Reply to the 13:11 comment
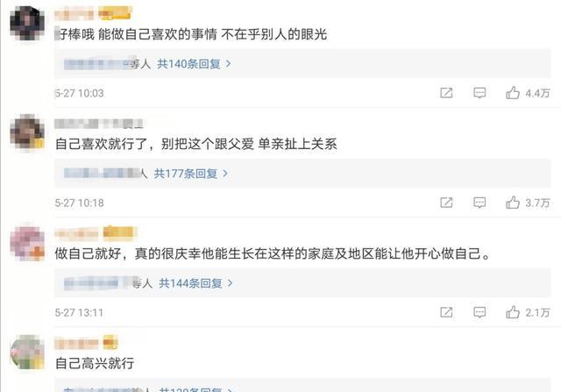 tap(479, 312)
